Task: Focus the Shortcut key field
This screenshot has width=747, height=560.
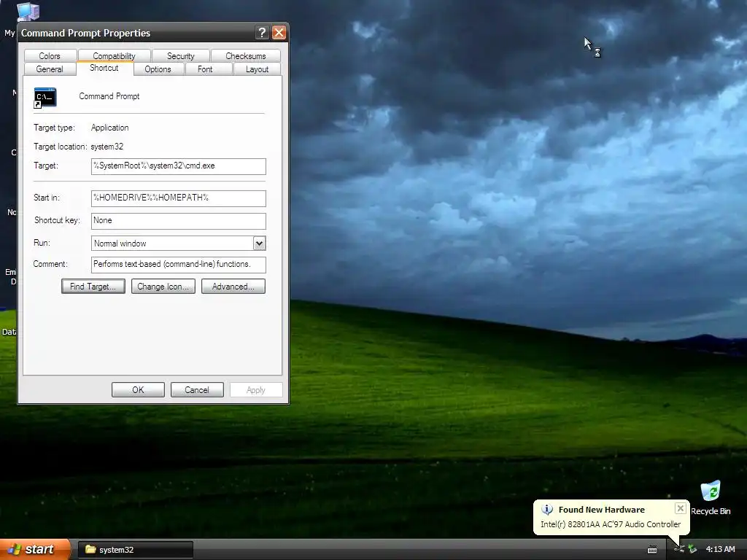Action: click(178, 220)
